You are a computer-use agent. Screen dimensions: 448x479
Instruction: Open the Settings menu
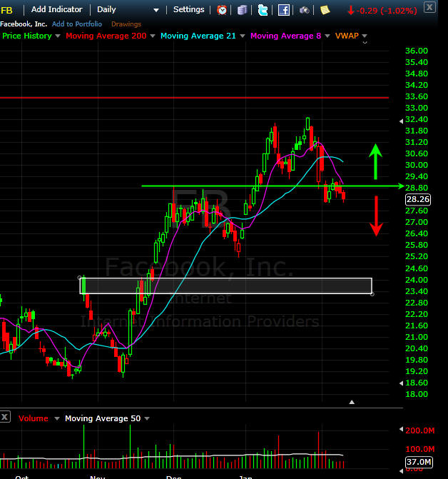[x=188, y=10]
